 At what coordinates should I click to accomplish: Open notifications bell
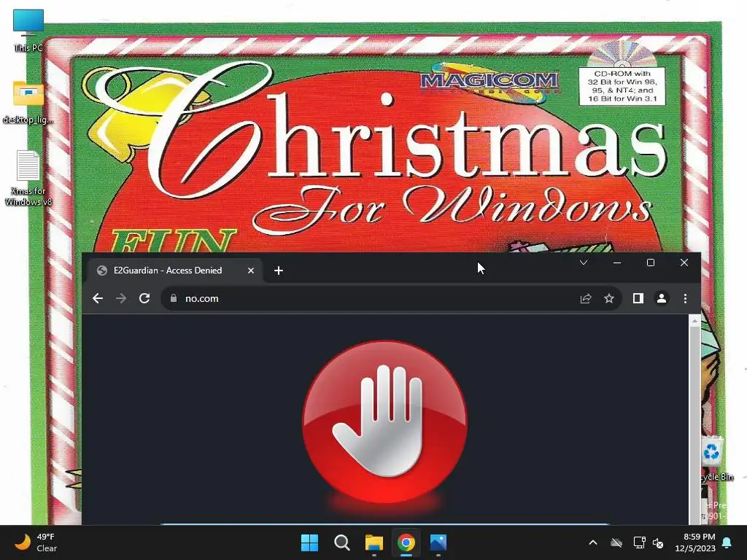(727, 542)
